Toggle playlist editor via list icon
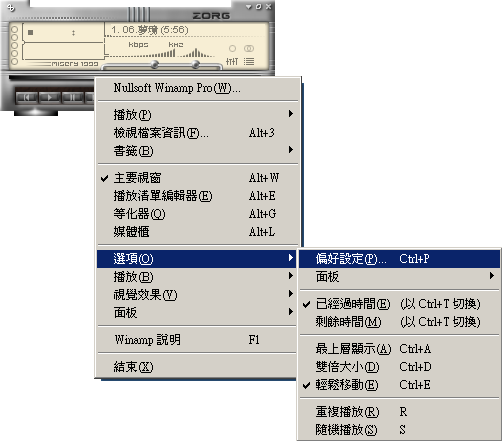This screenshot has width=502, height=441. (x=249, y=62)
